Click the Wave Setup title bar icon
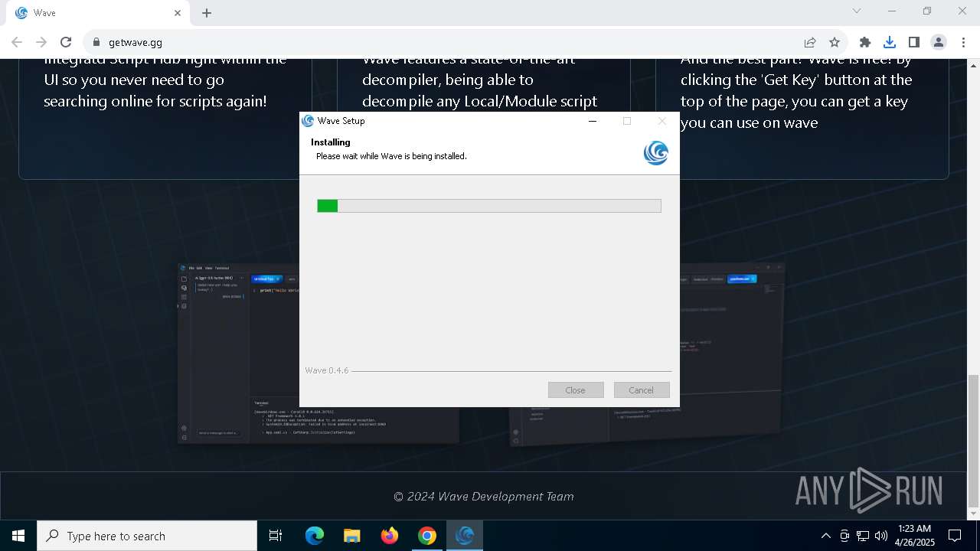The height and width of the screenshot is (551, 980). pos(308,121)
